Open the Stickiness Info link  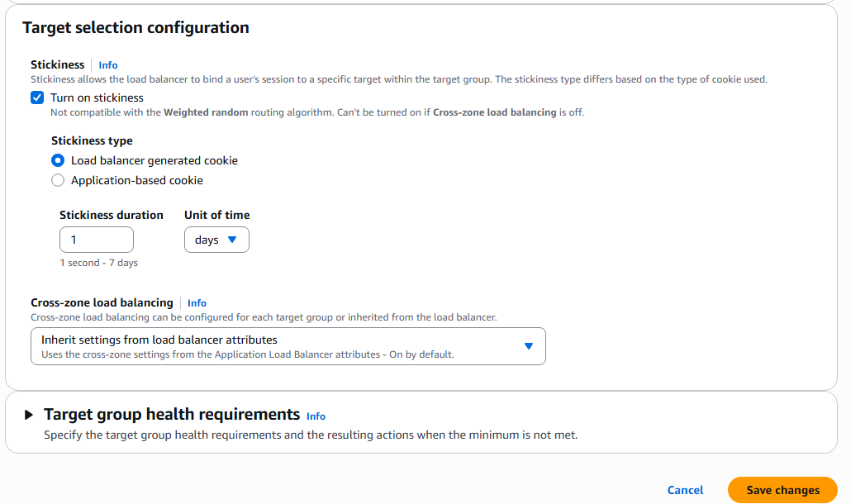pyautogui.click(x=108, y=65)
